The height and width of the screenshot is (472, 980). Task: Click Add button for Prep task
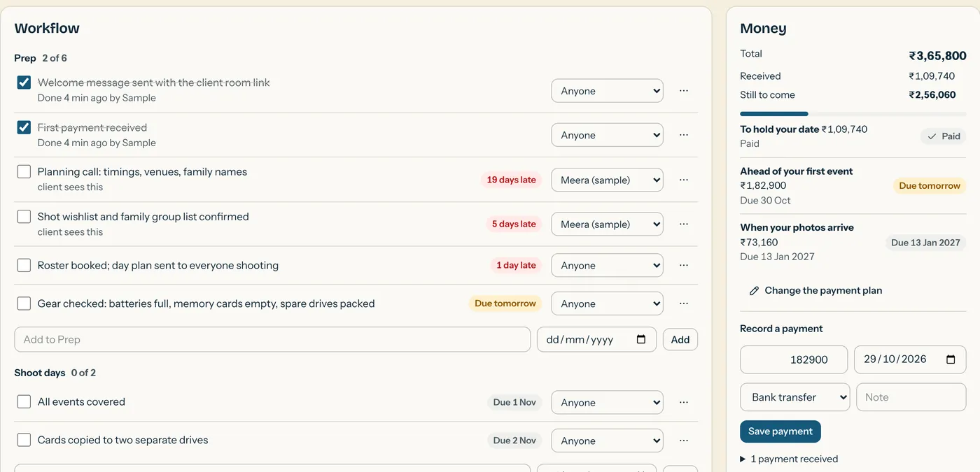[x=680, y=340]
